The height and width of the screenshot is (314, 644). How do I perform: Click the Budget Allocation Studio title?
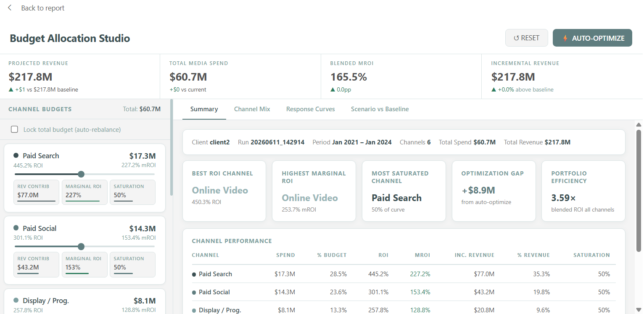(x=70, y=38)
